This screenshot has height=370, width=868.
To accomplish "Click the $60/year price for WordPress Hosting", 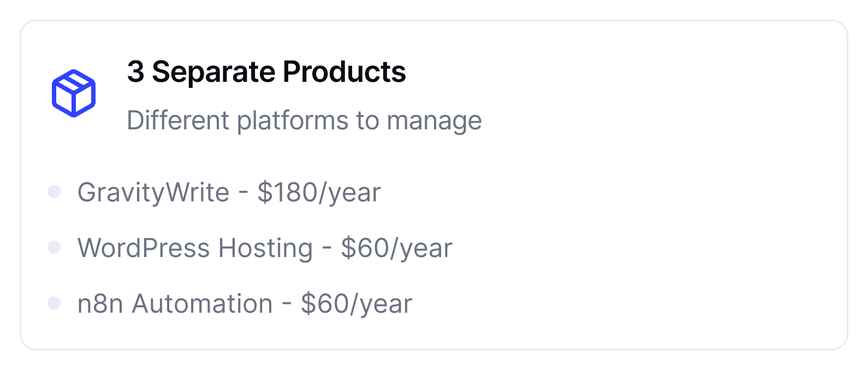I will (396, 248).
